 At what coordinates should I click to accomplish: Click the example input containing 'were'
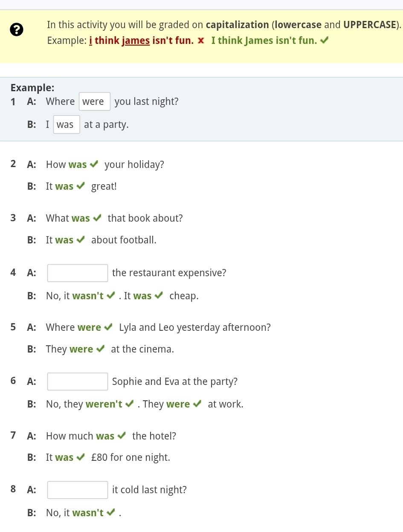(x=95, y=101)
